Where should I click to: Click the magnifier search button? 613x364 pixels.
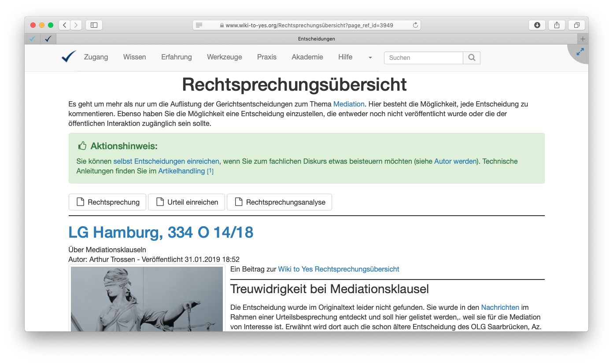coord(472,58)
